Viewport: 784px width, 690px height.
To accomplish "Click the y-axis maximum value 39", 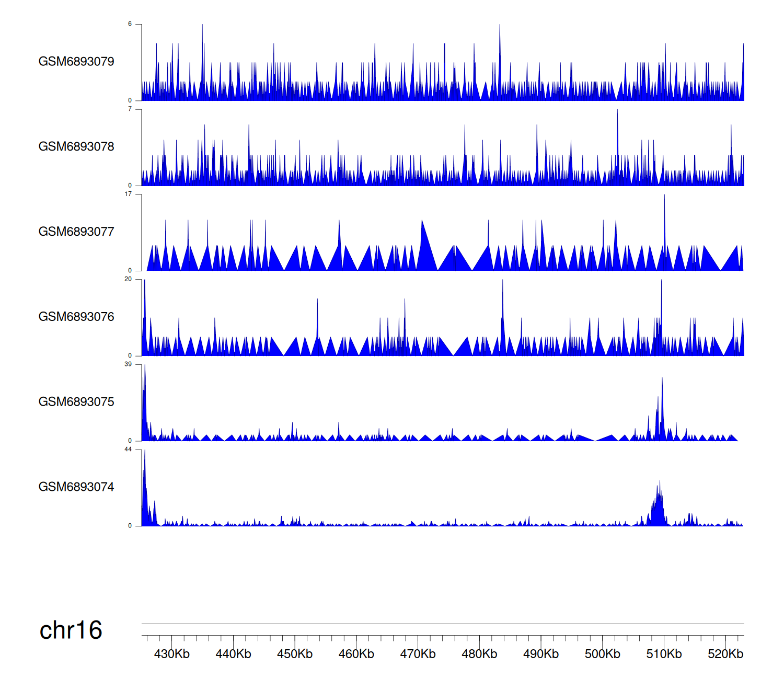I will coord(128,364).
